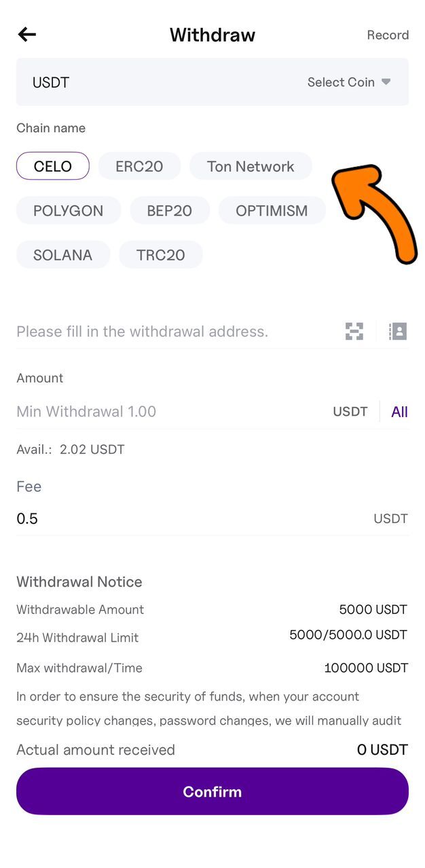
Task: Select the SOLANA chain chip
Action: [62, 254]
